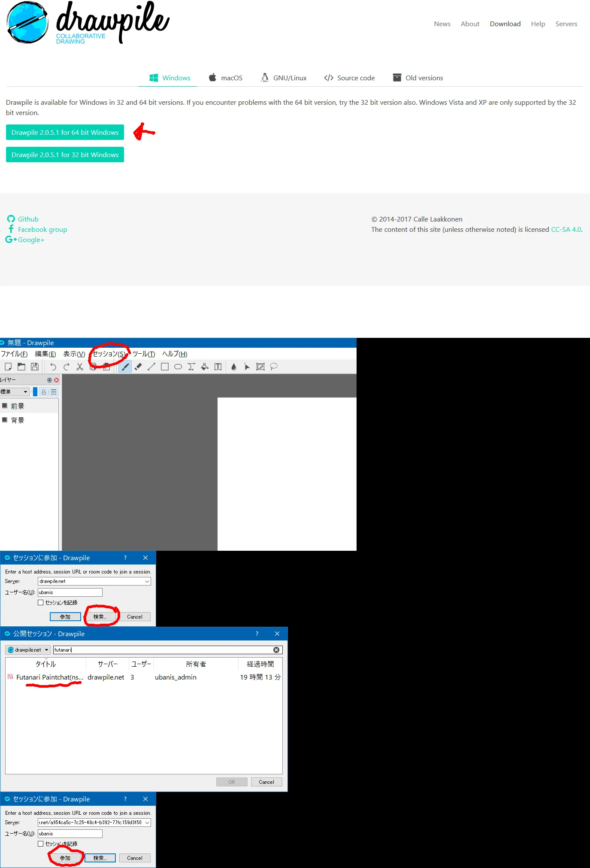Image resolution: width=590 pixels, height=868 pixels.
Task: Click 参加 in the dialog with the long session URL
Action: coord(65,858)
